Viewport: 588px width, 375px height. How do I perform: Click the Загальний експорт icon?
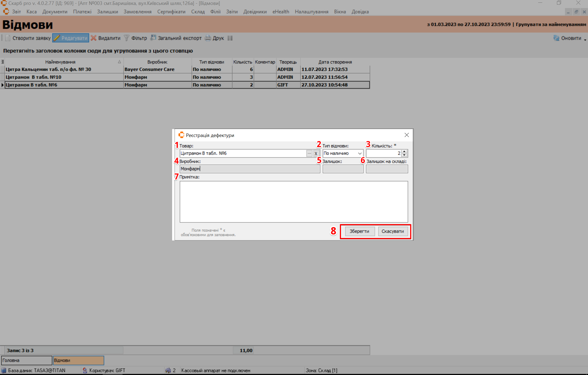(153, 38)
